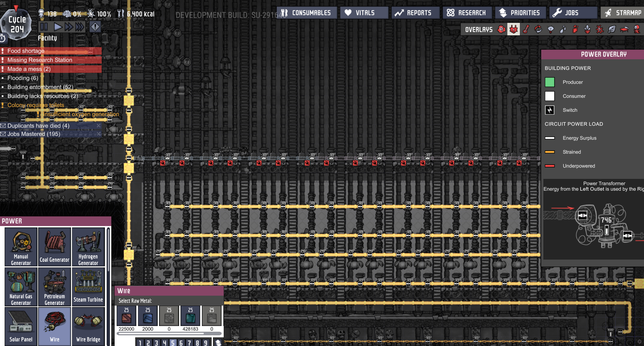Pause the game
644x346 pixels.
[44, 27]
